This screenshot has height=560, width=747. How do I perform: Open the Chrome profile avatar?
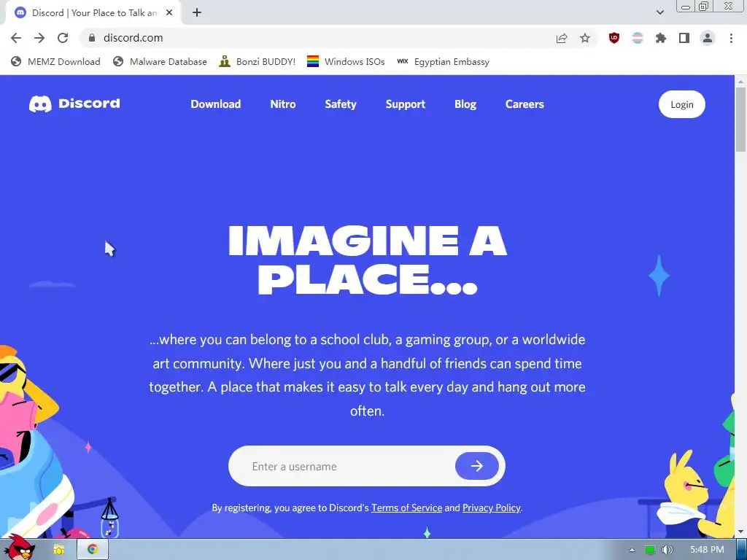click(708, 38)
